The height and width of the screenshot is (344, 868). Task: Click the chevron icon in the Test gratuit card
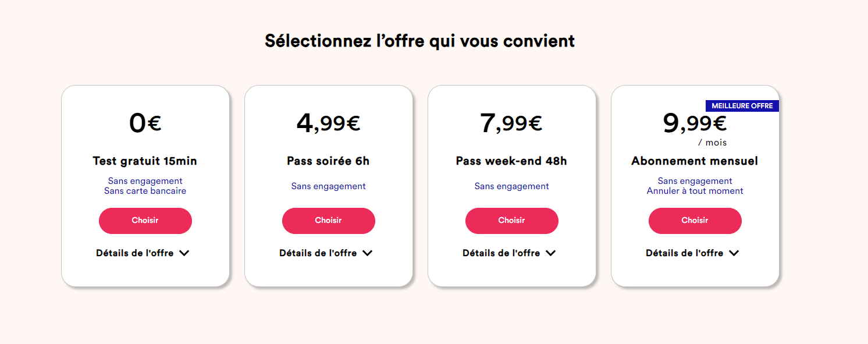[x=184, y=253]
